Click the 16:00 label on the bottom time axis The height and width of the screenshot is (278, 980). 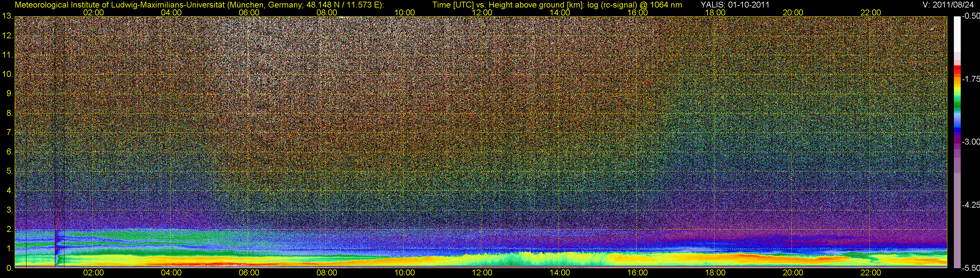pyautogui.click(x=638, y=273)
